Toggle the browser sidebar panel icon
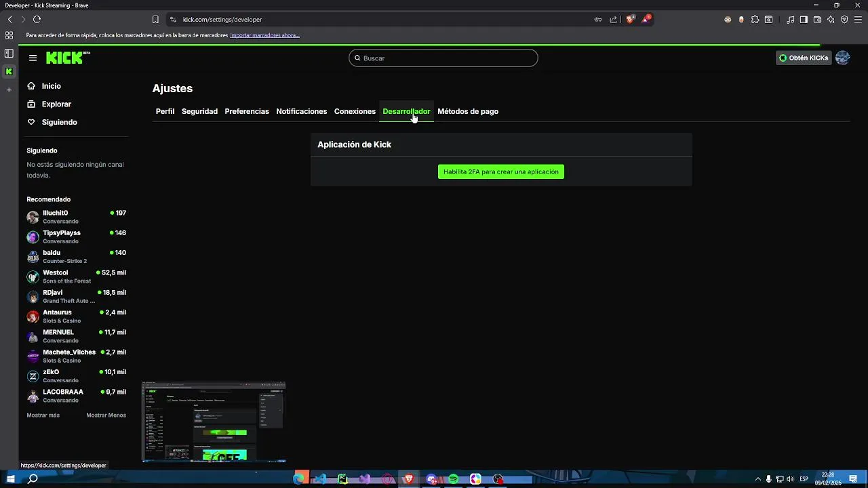Viewport: 868px width, 488px height. click(x=804, y=20)
